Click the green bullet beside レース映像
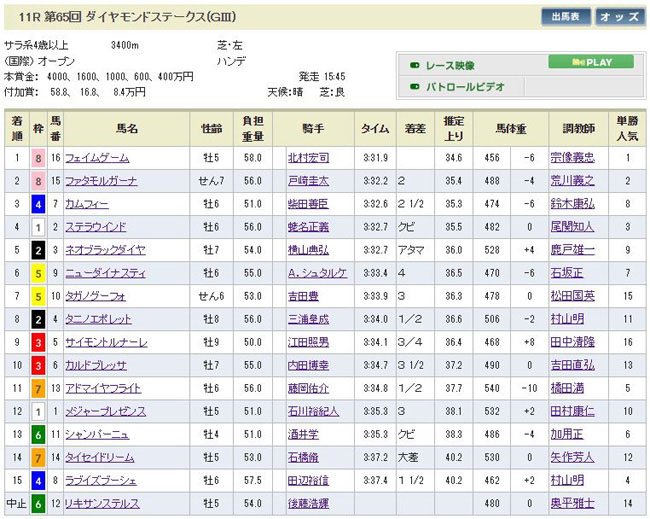The image size is (650, 519). click(x=414, y=64)
